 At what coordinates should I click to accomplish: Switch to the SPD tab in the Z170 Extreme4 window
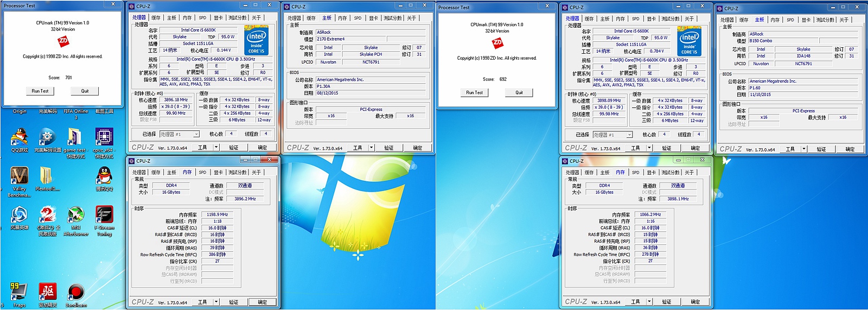click(x=358, y=18)
